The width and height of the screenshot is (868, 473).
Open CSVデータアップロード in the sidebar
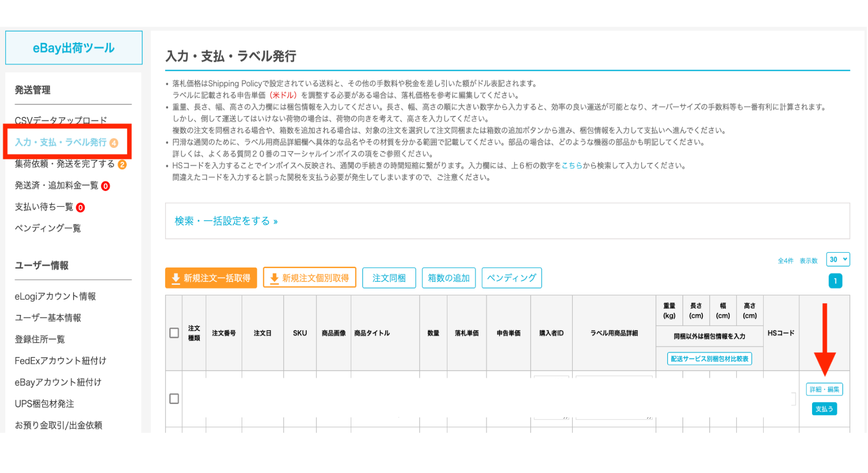pos(61,120)
